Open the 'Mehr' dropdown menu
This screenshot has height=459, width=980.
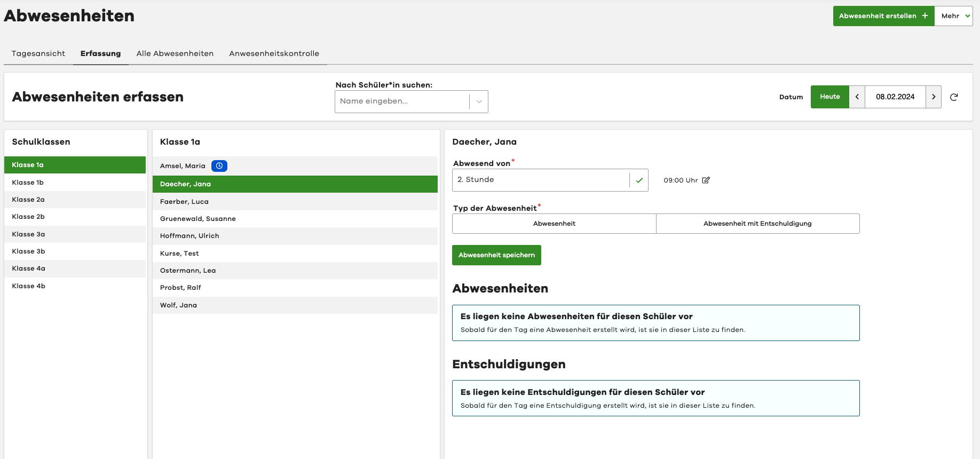(953, 16)
